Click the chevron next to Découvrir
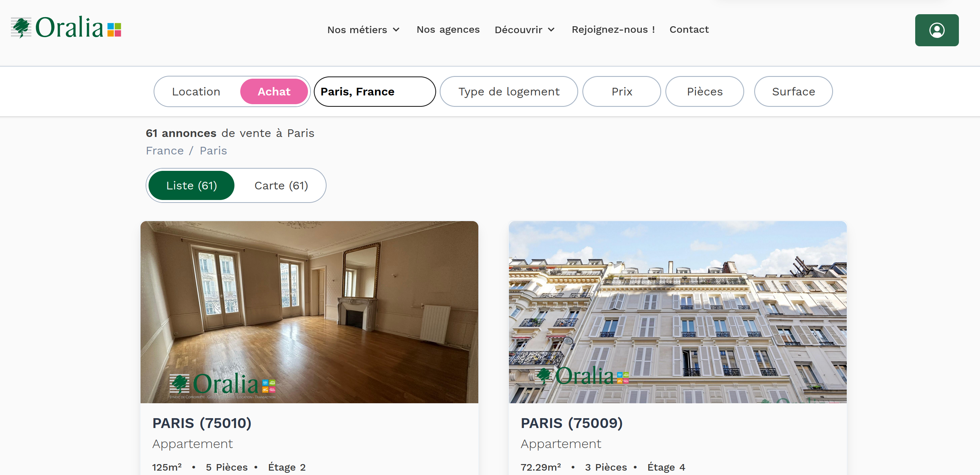Image resolution: width=980 pixels, height=475 pixels. (x=551, y=30)
